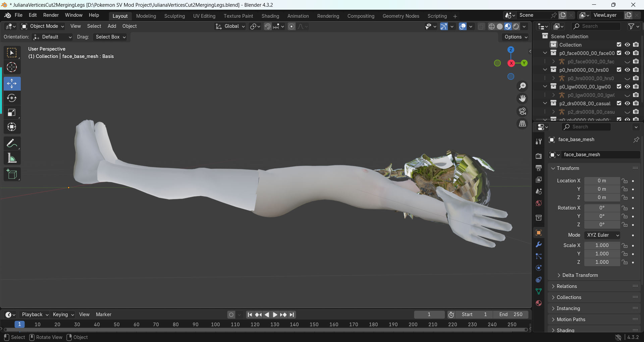
Task: Jump to the timeline start
Action: [250, 315]
